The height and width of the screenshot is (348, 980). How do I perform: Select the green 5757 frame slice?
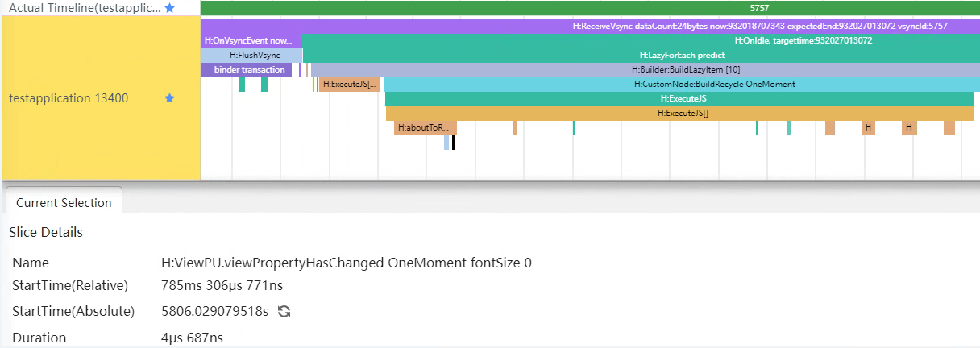[x=588, y=8]
